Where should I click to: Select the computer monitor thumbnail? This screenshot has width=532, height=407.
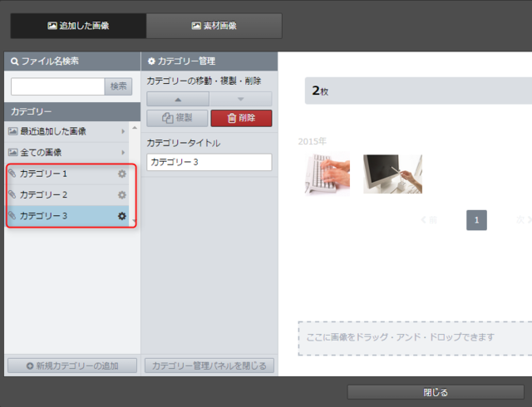pyautogui.click(x=392, y=174)
